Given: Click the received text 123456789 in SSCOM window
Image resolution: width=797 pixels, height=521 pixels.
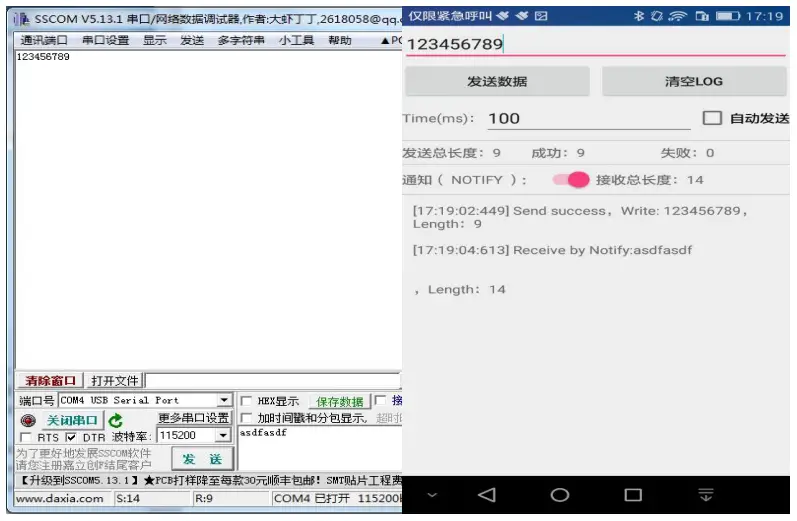Looking at the screenshot, I should click(43, 56).
